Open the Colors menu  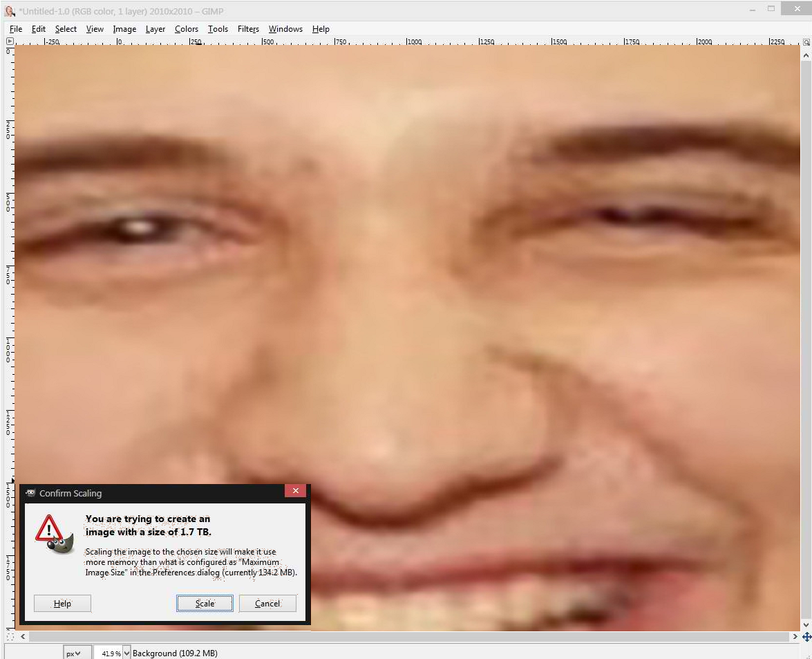(x=187, y=29)
